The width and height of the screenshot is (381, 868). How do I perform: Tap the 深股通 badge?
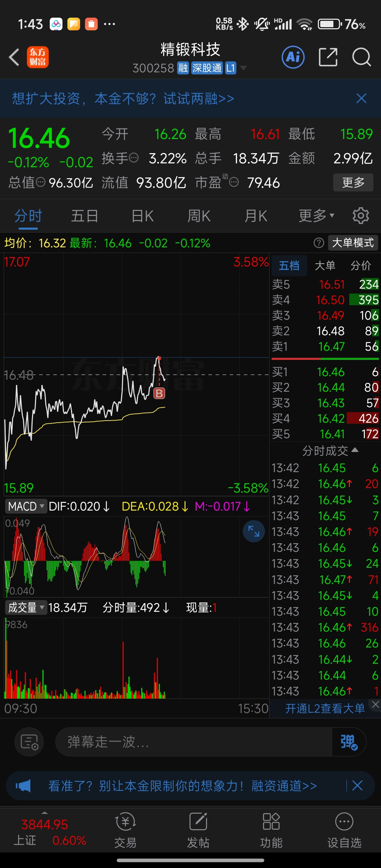tap(207, 68)
